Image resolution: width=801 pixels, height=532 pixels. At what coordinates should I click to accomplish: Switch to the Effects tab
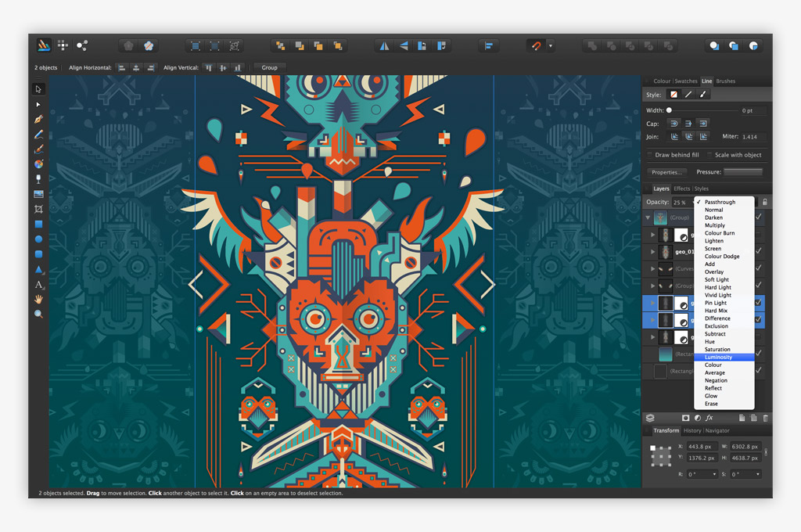(x=681, y=189)
